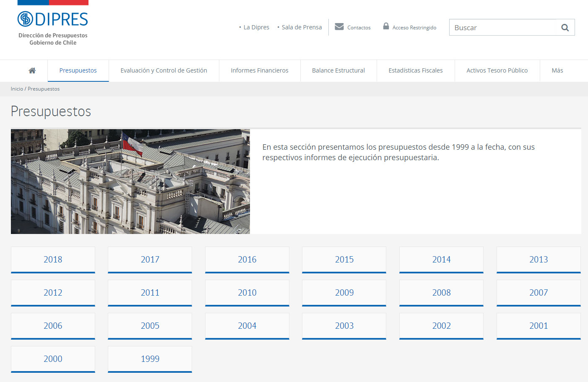Open the 2009 budget
The image size is (588, 382).
click(344, 293)
